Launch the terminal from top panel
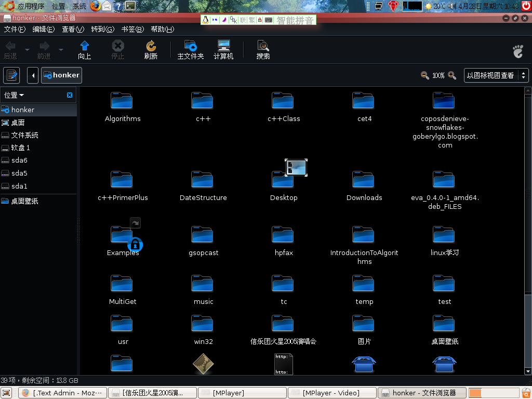 tap(130, 6)
